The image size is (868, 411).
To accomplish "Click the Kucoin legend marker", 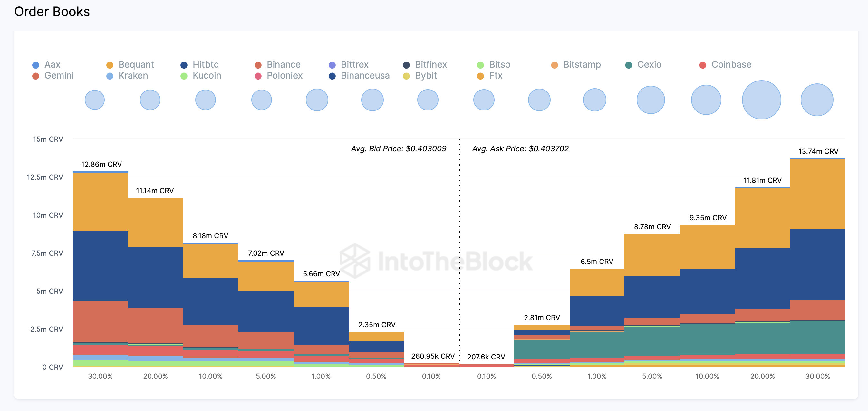I will tap(184, 76).
